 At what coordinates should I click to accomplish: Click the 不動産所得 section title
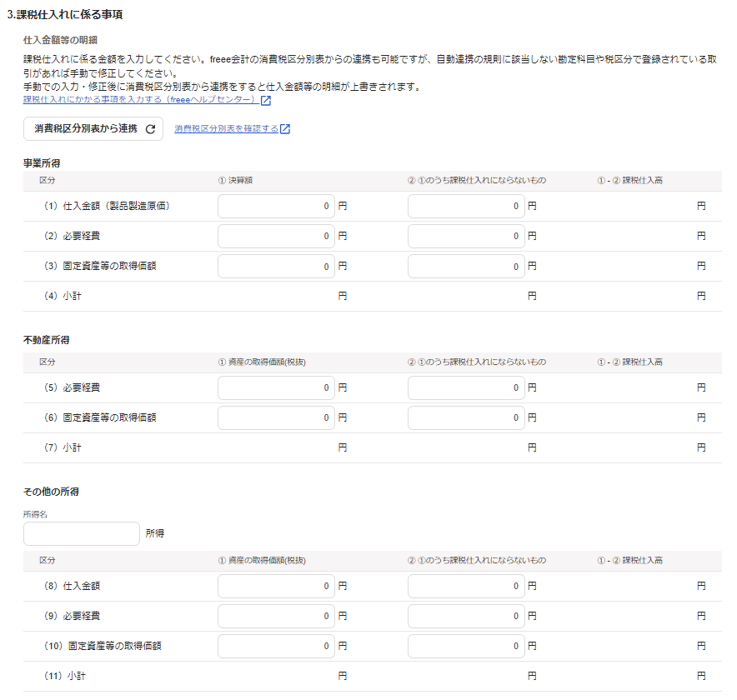(x=47, y=340)
